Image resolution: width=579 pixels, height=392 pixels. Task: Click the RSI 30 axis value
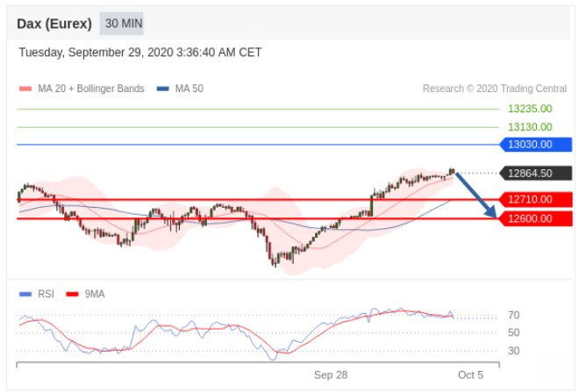coord(513,351)
